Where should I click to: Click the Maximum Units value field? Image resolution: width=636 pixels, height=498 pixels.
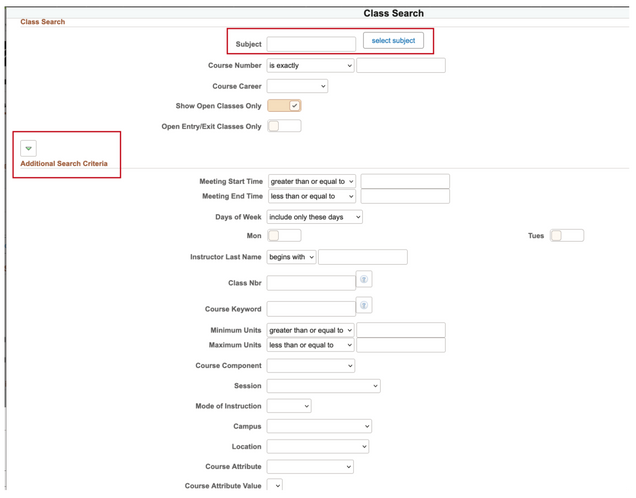click(x=401, y=345)
